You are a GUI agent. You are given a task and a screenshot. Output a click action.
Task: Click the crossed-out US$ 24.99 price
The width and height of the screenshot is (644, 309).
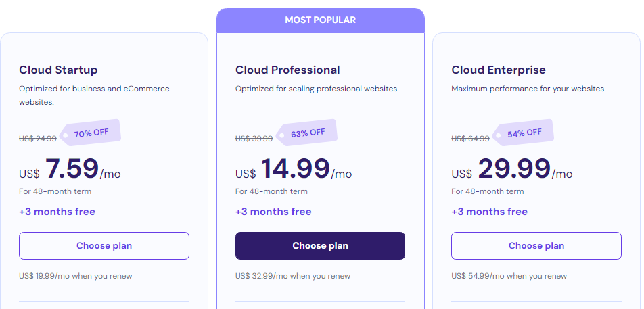[37, 139]
